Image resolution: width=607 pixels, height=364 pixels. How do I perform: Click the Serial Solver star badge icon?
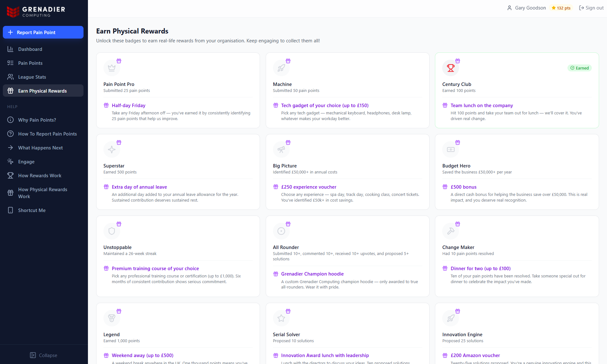click(x=281, y=318)
